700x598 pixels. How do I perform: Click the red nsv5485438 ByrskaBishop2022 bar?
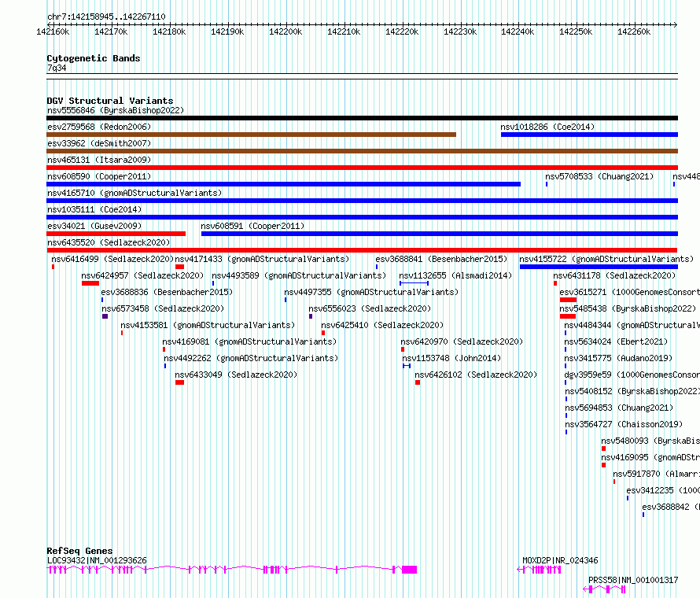pos(568,316)
